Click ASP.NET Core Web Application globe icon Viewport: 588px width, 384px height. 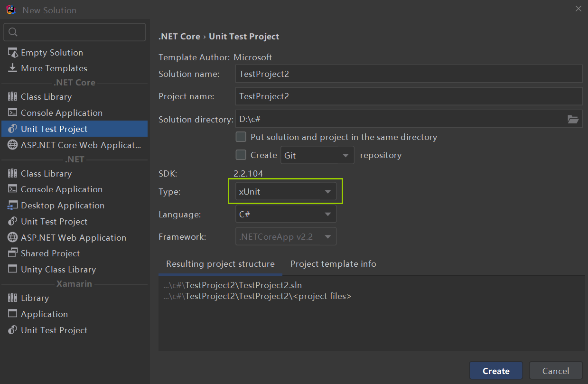[13, 145]
